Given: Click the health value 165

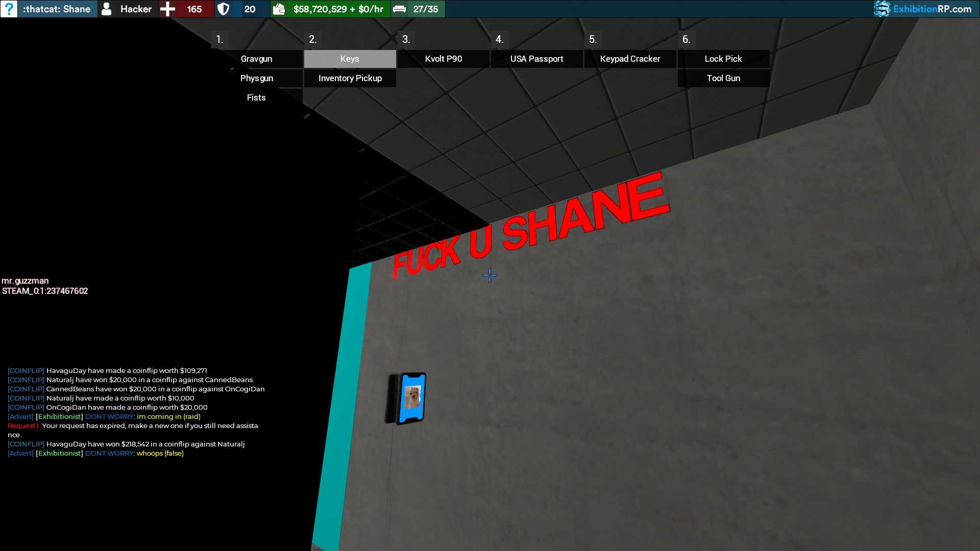Looking at the screenshot, I should point(194,9).
